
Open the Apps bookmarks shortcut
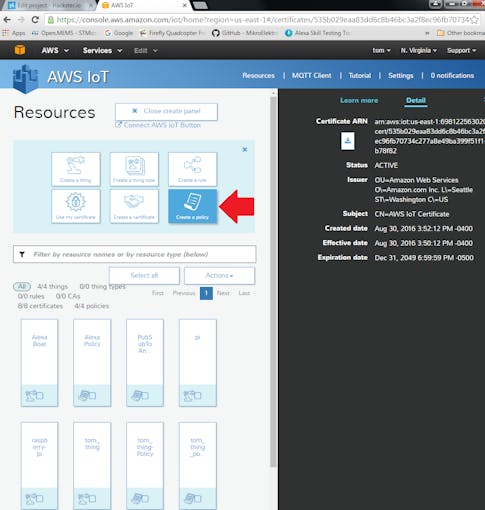(x=14, y=33)
